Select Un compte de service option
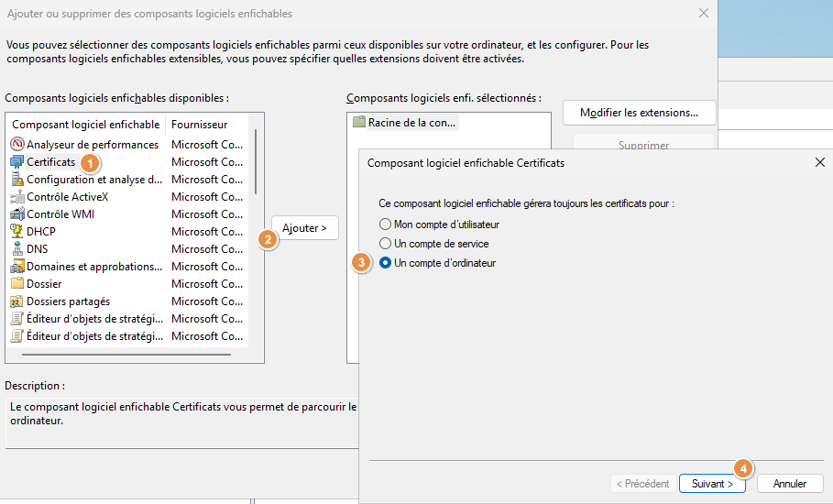The image size is (833, 504). tap(386, 244)
